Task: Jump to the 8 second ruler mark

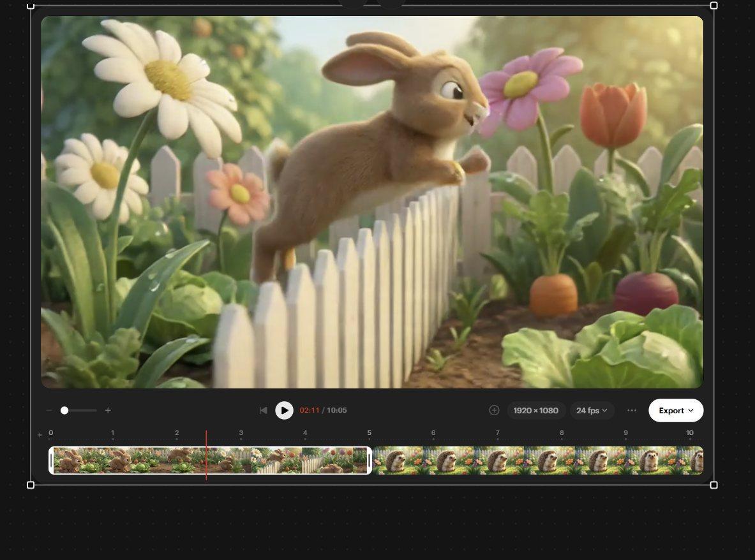Action: [562, 433]
